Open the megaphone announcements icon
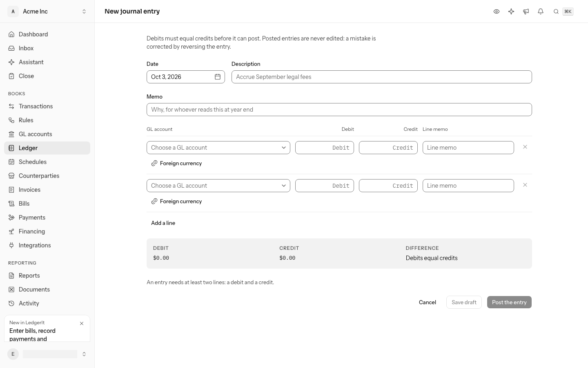 click(526, 11)
